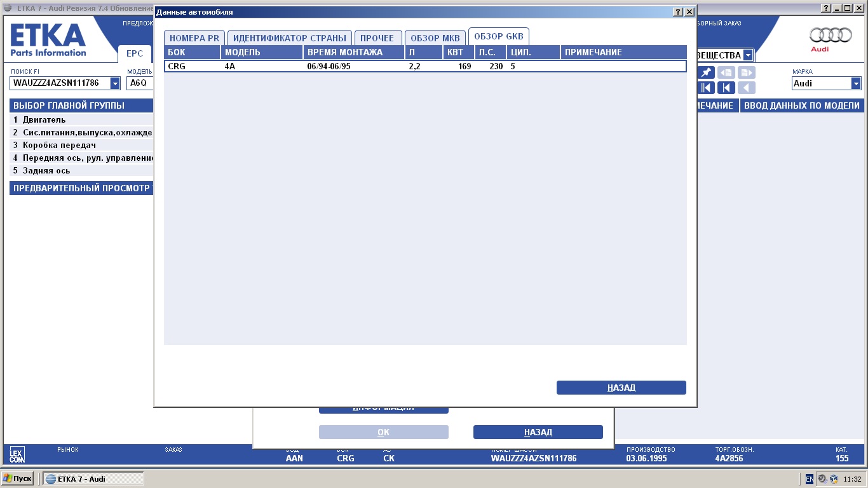Click the dialog's help question mark button
The height and width of the screenshot is (488, 868).
pos(678,12)
